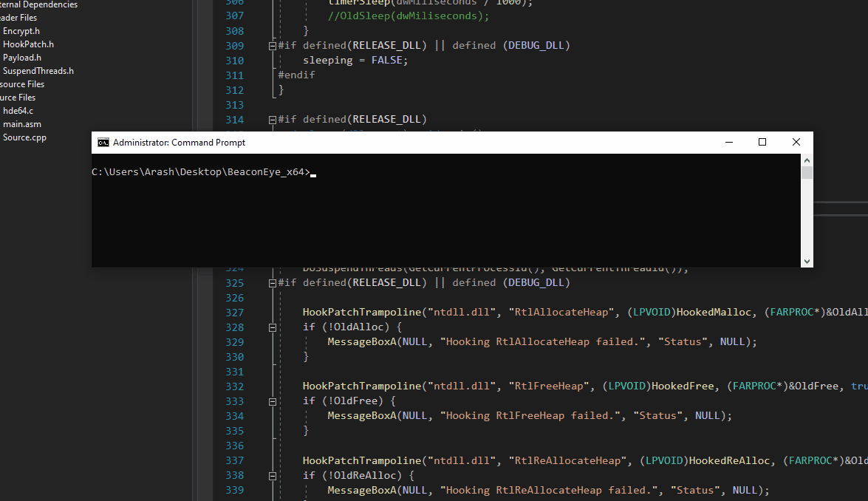Collapse the if (!OldAlloc) block

tap(273, 328)
